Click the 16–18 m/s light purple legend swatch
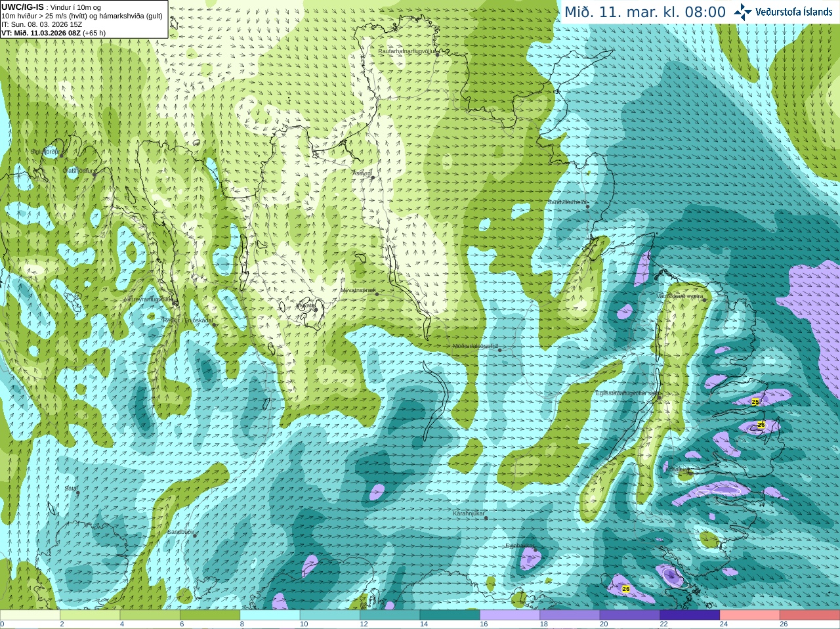Screen dimensions: 840x629 click(x=510, y=615)
